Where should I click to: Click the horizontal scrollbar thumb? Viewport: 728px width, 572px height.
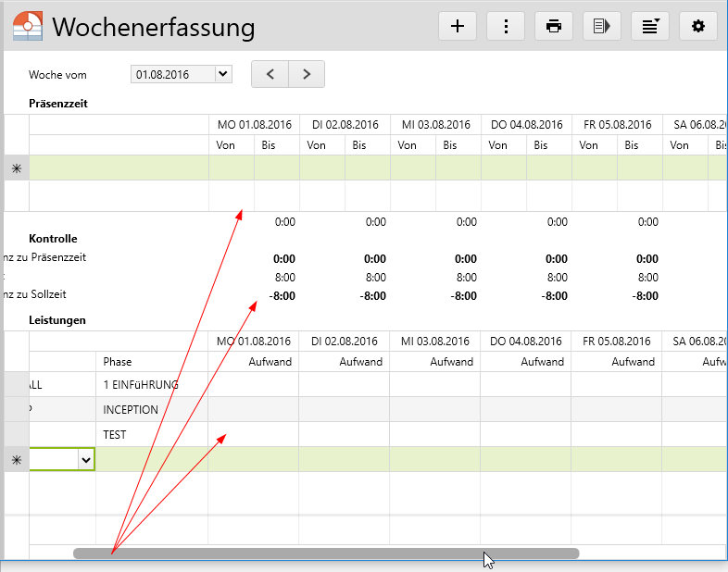[326, 553]
